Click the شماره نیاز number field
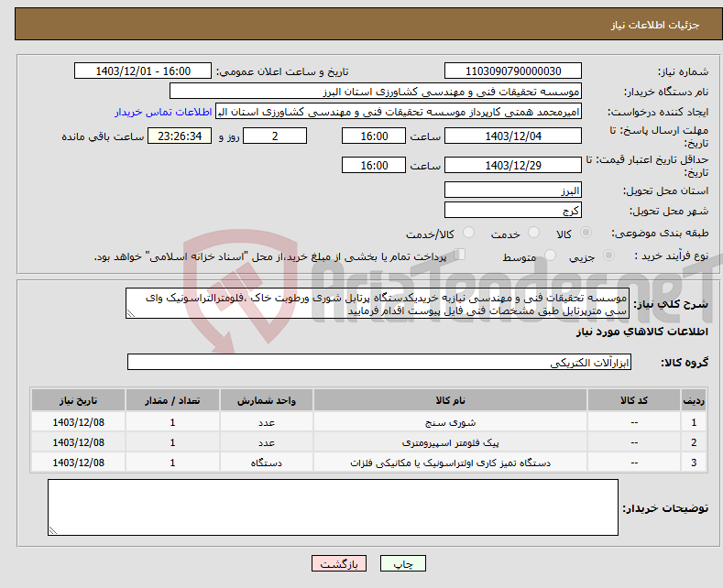 pos(513,71)
